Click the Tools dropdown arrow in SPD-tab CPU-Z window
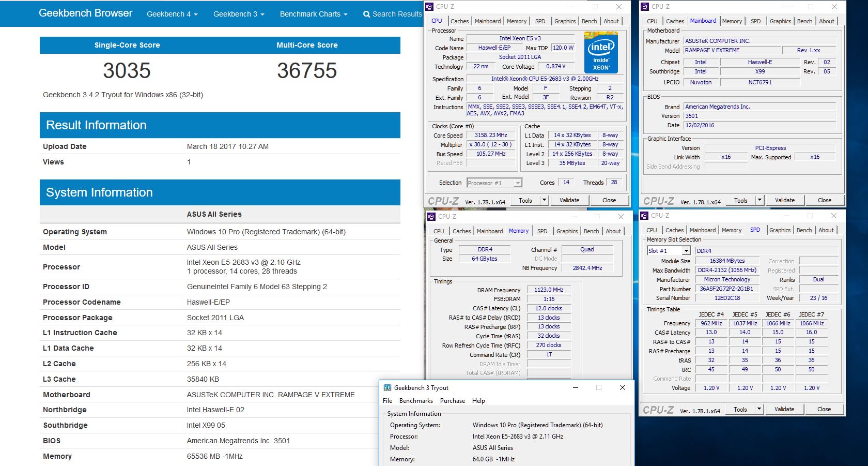The image size is (868, 466). [759, 409]
